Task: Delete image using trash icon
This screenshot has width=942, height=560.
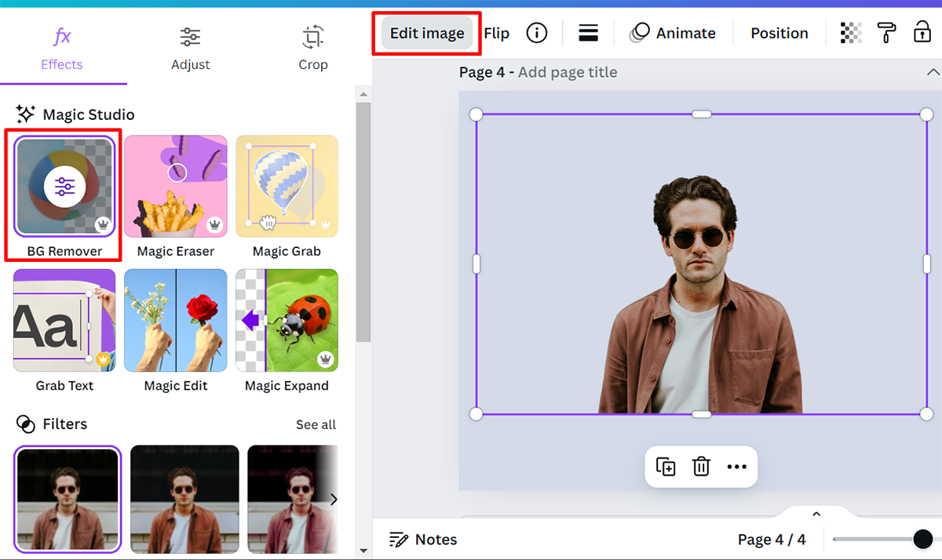Action: [x=701, y=467]
